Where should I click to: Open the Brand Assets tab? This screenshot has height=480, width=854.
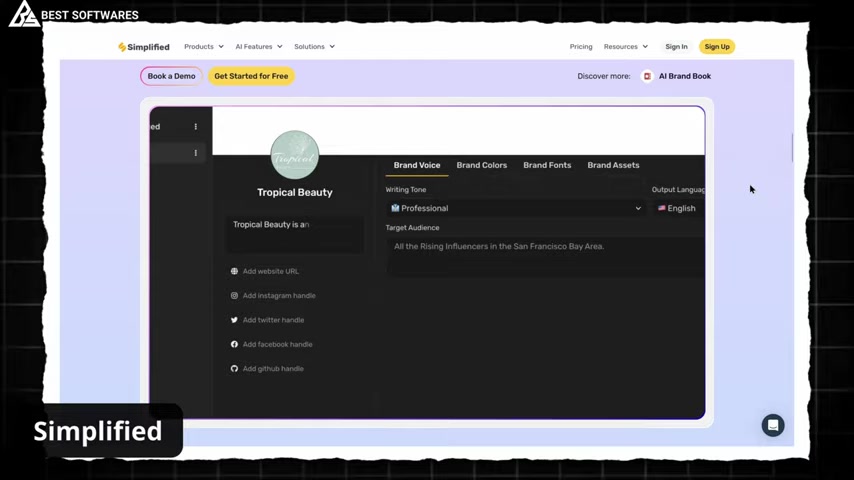point(613,165)
